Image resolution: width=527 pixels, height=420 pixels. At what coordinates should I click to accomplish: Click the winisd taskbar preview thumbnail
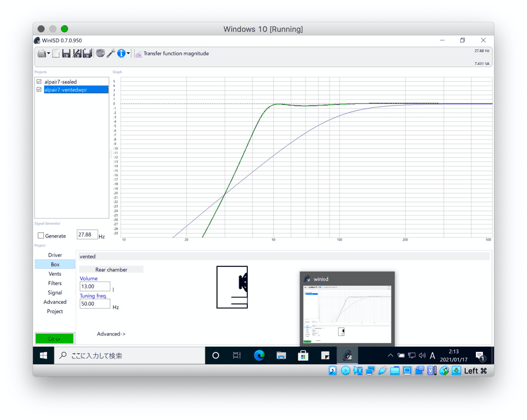pos(347,309)
